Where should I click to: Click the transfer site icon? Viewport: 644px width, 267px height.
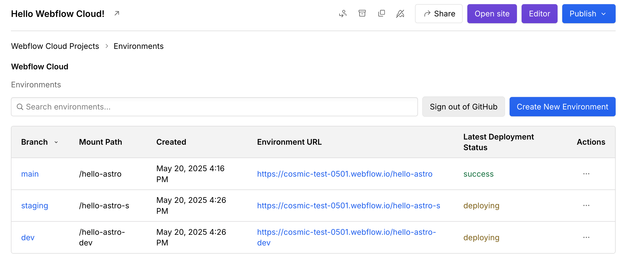(x=343, y=13)
